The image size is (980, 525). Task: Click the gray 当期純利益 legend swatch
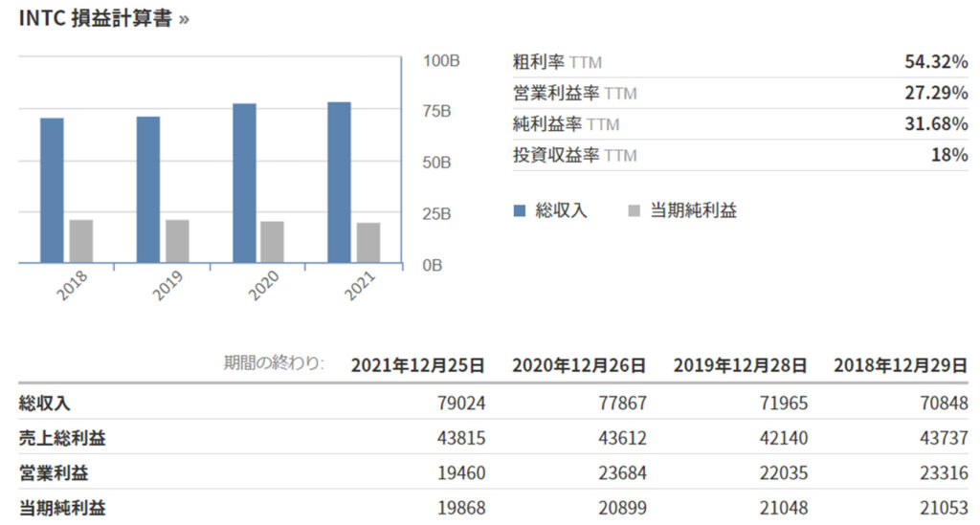[x=635, y=211]
